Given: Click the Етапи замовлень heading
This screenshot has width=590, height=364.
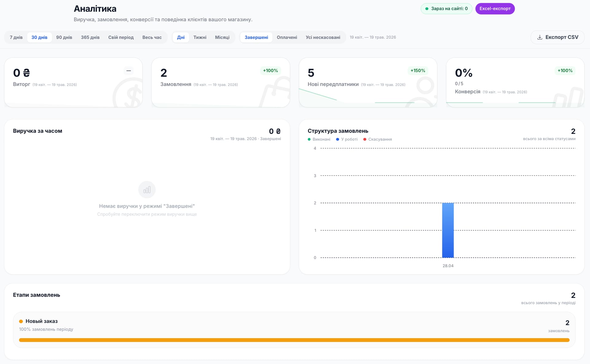Looking at the screenshot, I should [37, 295].
